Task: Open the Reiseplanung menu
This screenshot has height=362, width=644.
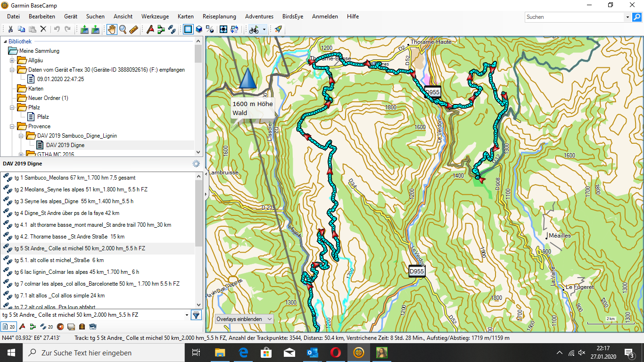Action: (219, 16)
